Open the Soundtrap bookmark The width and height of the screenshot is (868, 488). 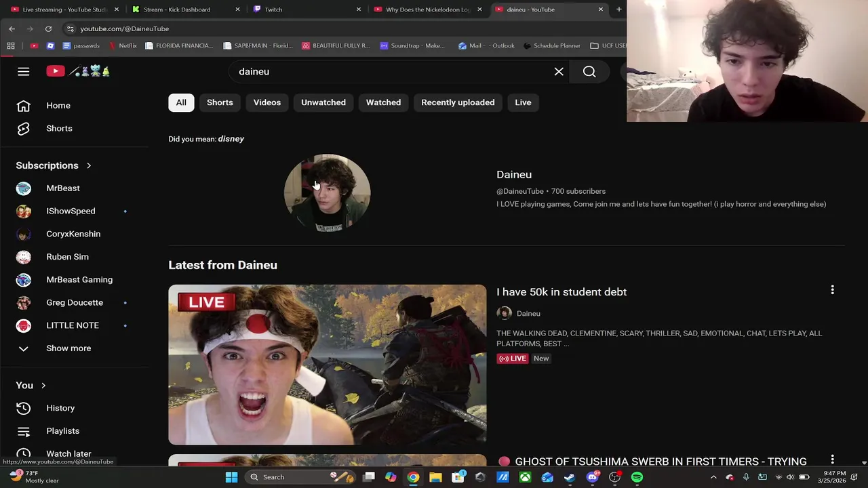[x=412, y=45]
